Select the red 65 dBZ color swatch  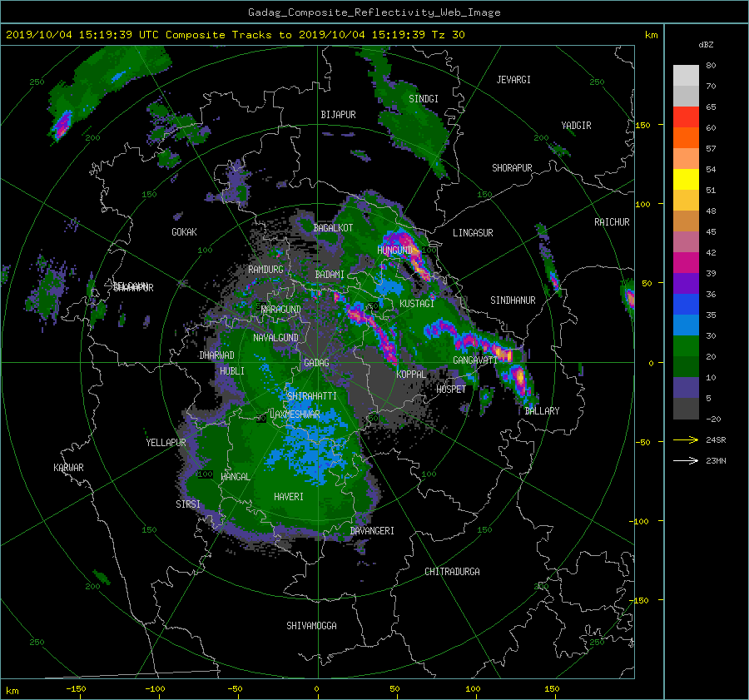[x=686, y=117]
